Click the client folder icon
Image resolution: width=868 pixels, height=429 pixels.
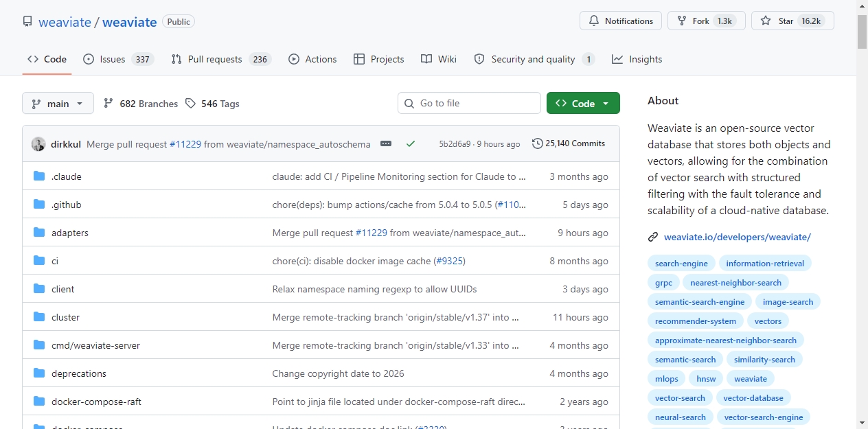[x=39, y=289]
